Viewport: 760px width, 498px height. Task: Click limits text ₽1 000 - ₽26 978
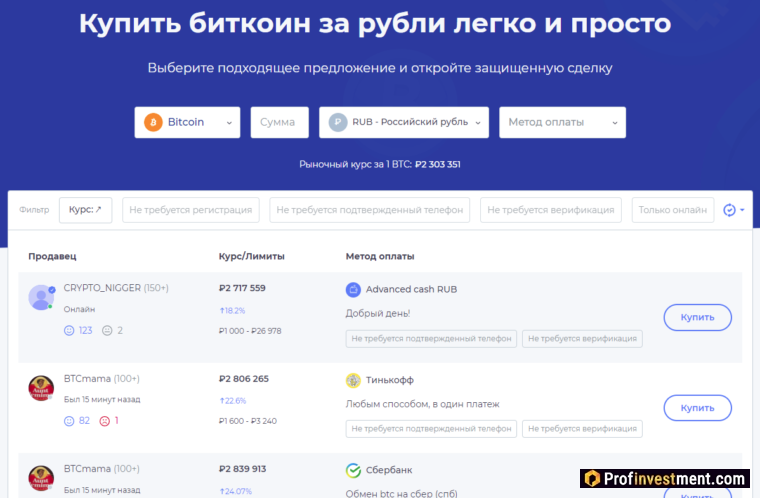[250, 331]
